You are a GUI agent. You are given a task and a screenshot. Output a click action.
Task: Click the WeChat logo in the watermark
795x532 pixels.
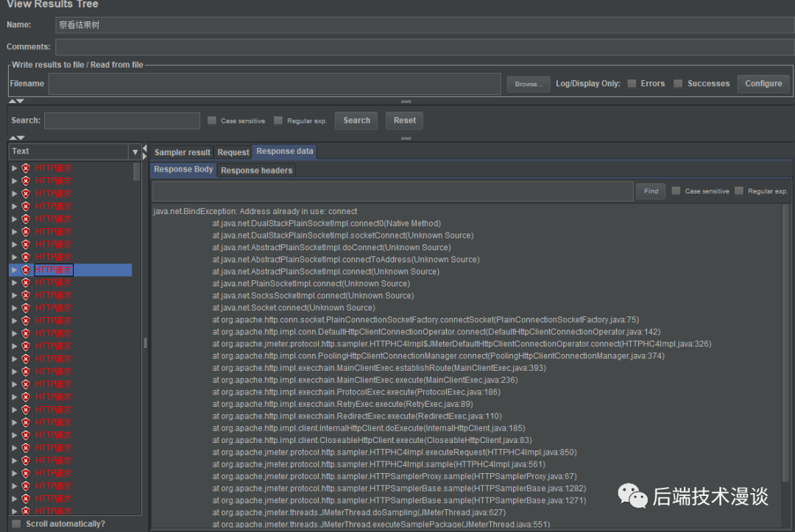pos(632,495)
